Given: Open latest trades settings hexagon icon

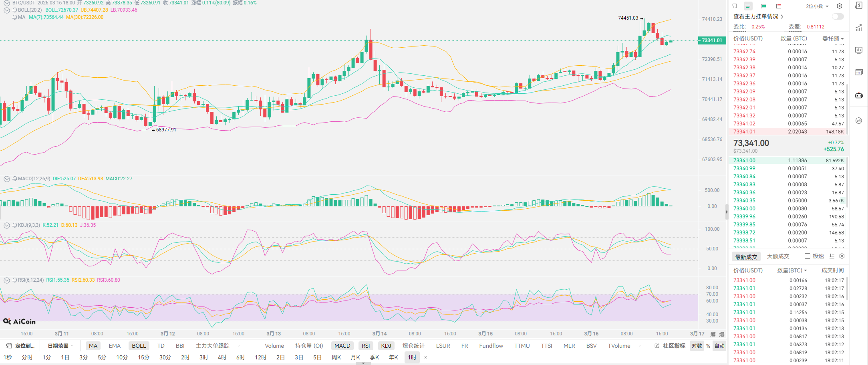Looking at the screenshot, I should 842,256.
